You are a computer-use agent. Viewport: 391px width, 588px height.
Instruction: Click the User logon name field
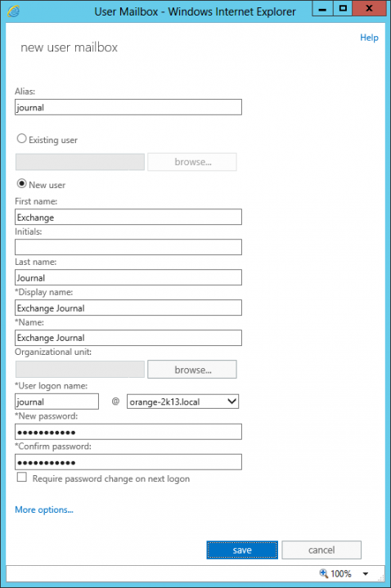(x=57, y=402)
